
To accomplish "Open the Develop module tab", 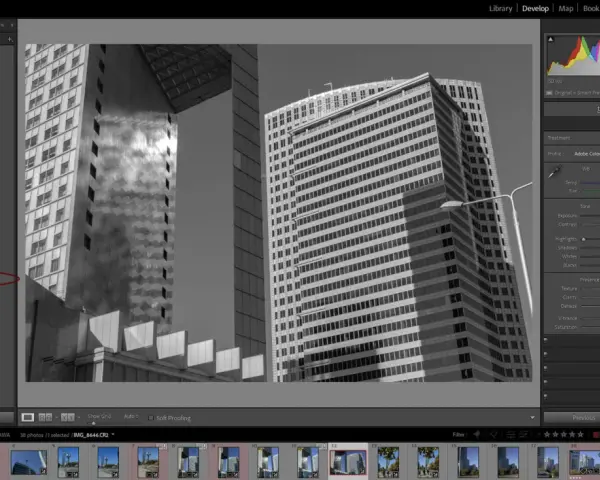I will tap(535, 8).
